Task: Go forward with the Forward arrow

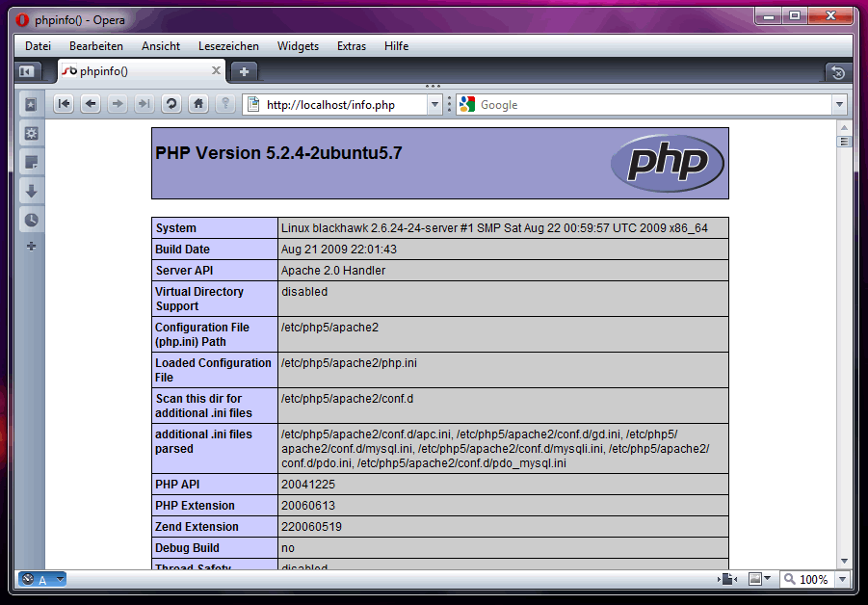Action: 118,103
